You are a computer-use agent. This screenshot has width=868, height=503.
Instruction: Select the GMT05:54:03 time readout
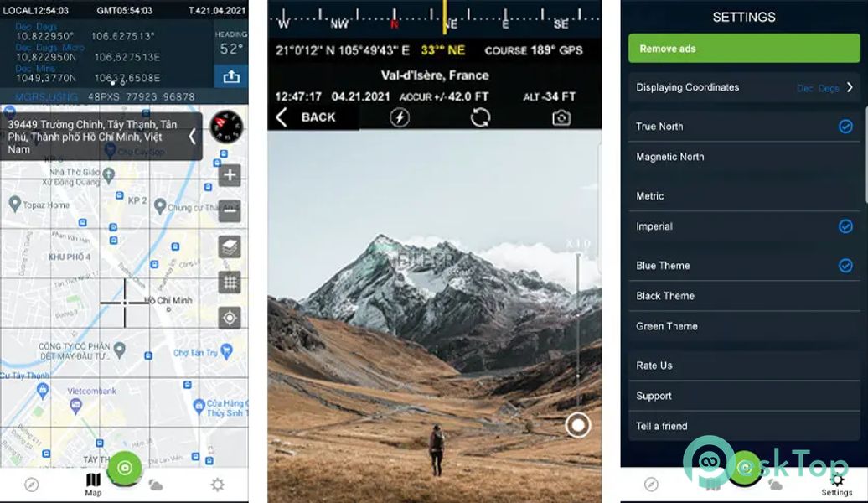tap(124, 10)
